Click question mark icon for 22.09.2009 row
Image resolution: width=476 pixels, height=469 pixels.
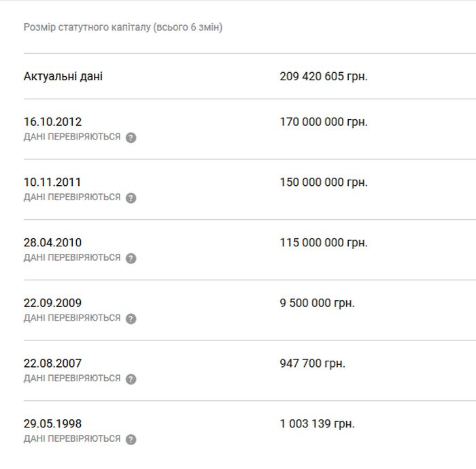[x=131, y=319]
